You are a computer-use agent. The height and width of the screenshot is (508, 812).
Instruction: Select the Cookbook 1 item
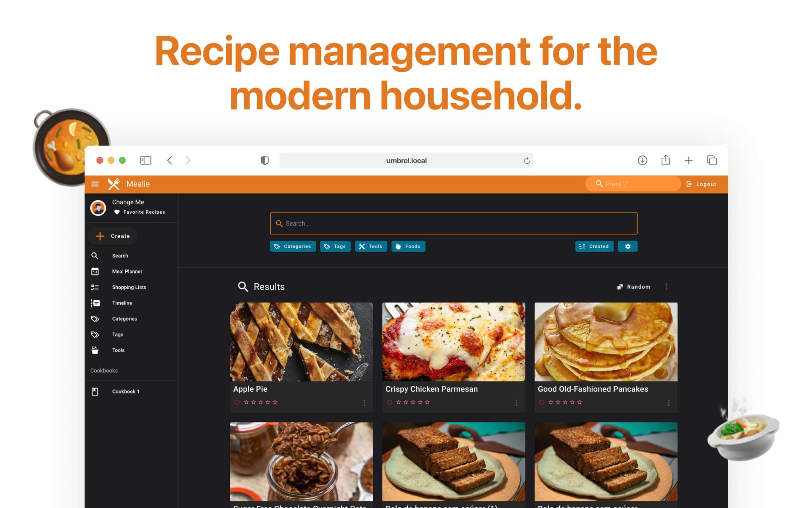[126, 391]
